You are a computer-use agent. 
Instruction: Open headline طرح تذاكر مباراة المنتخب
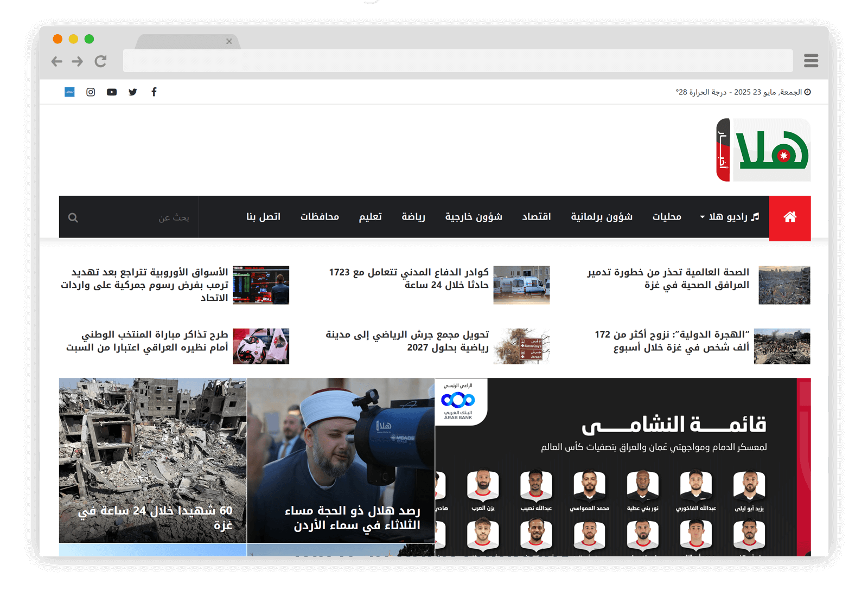[x=147, y=341]
